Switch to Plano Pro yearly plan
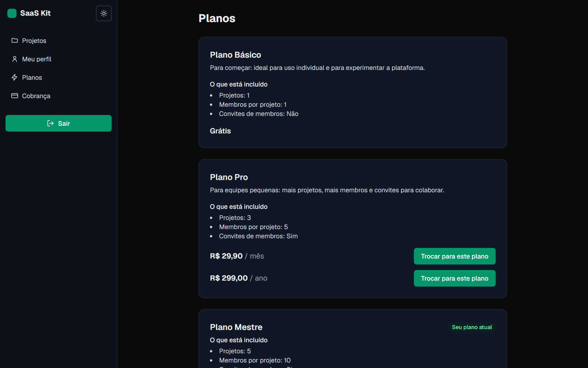Image resolution: width=588 pixels, height=368 pixels. point(454,278)
